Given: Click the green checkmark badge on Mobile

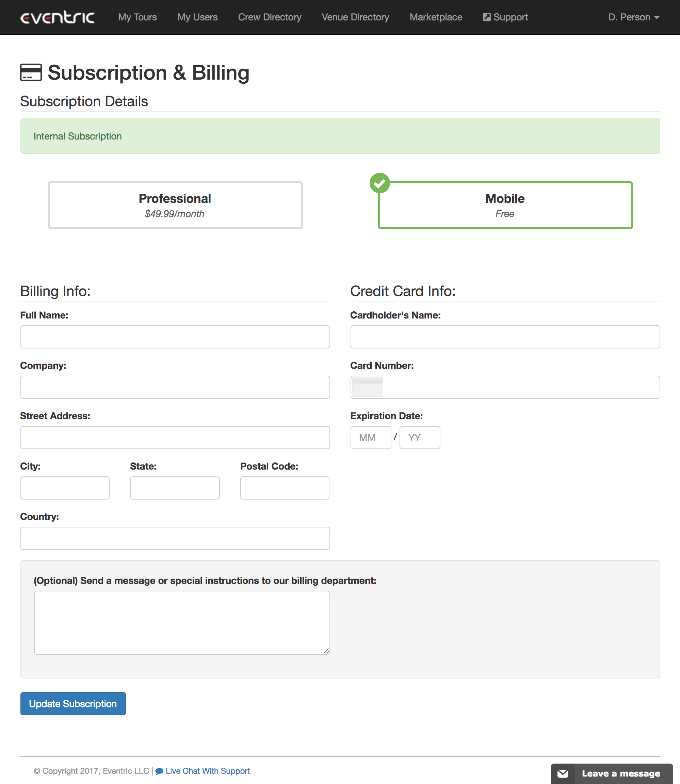Looking at the screenshot, I should [379, 183].
